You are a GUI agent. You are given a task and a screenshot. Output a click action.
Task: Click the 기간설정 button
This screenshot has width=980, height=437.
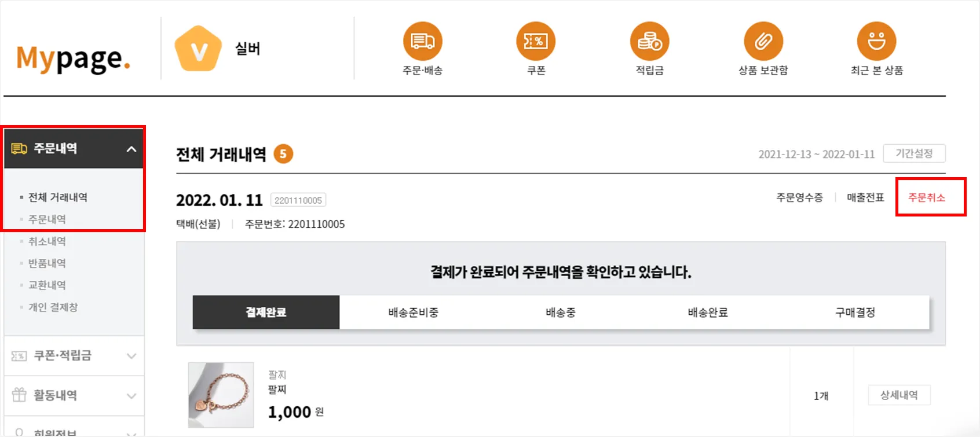pyautogui.click(x=914, y=153)
